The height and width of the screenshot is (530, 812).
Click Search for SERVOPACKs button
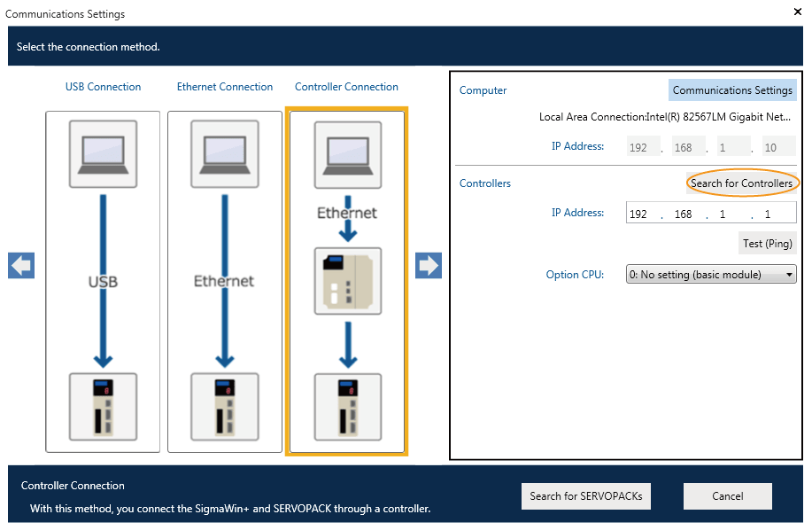(586, 496)
